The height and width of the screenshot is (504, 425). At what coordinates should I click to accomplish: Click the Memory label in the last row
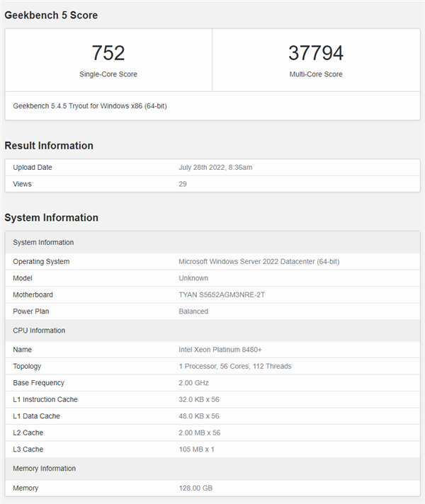pos(25,488)
